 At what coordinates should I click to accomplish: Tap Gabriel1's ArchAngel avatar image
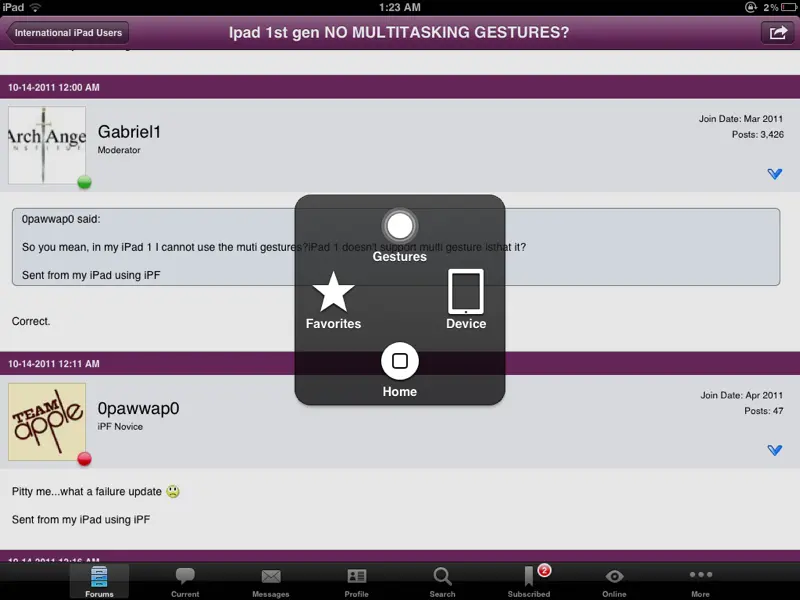pos(47,145)
